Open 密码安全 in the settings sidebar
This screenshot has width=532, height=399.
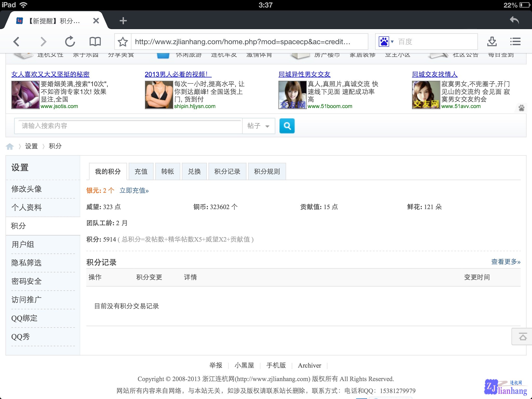pos(26,281)
